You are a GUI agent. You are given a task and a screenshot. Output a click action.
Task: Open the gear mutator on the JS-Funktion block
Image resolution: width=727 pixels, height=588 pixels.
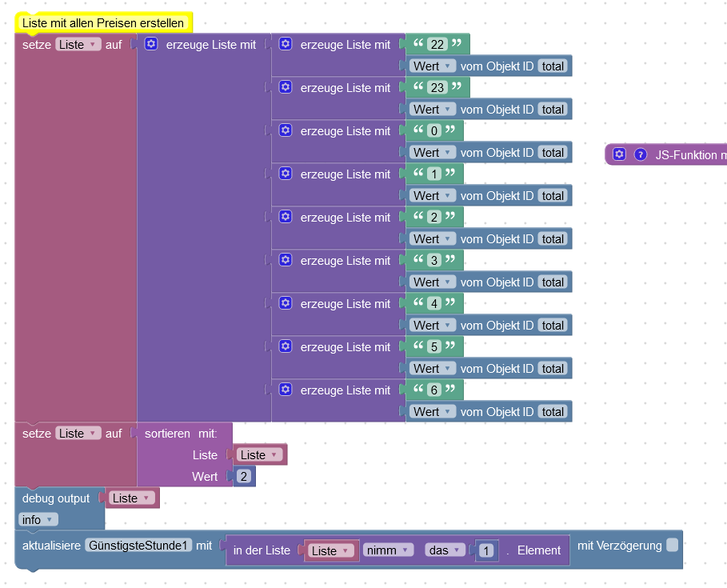point(620,154)
